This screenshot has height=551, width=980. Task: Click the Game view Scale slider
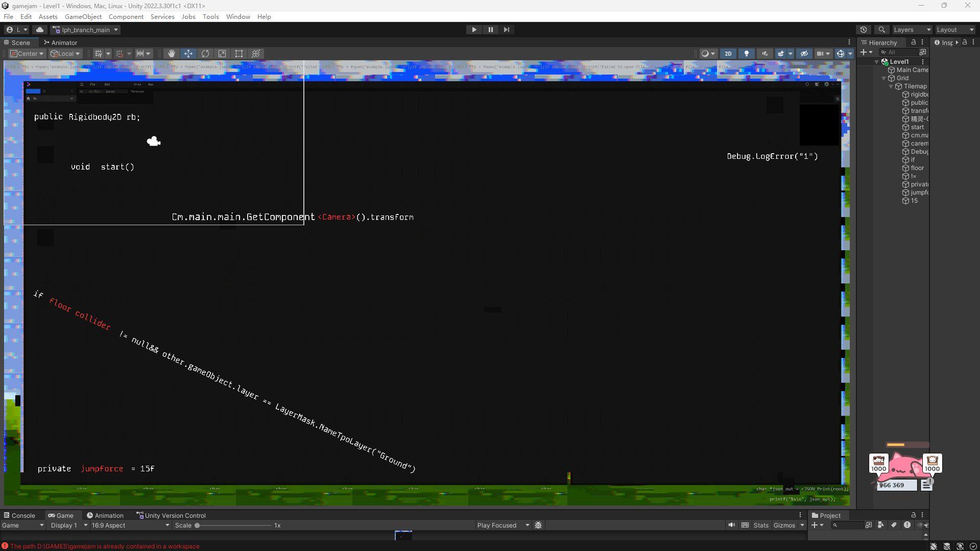[234, 525]
